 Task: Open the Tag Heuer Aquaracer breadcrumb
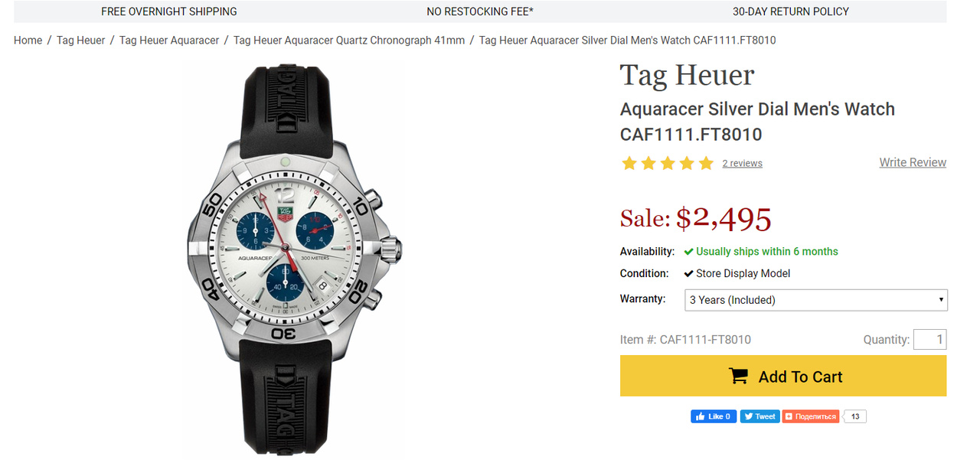click(x=169, y=40)
